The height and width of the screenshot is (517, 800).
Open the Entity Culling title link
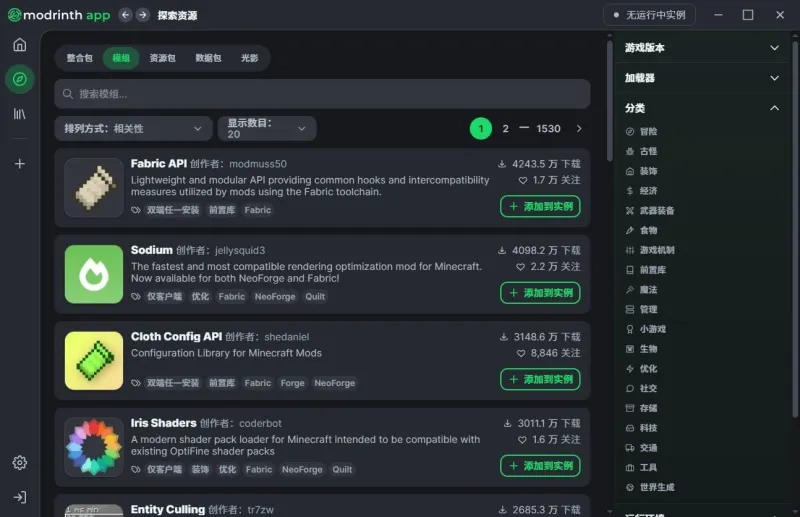(x=168, y=509)
